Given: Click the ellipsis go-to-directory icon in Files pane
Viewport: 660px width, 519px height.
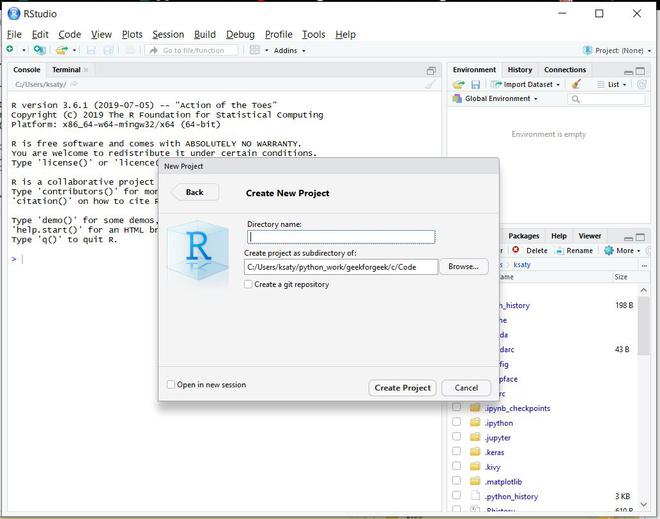Looking at the screenshot, I should [644, 265].
